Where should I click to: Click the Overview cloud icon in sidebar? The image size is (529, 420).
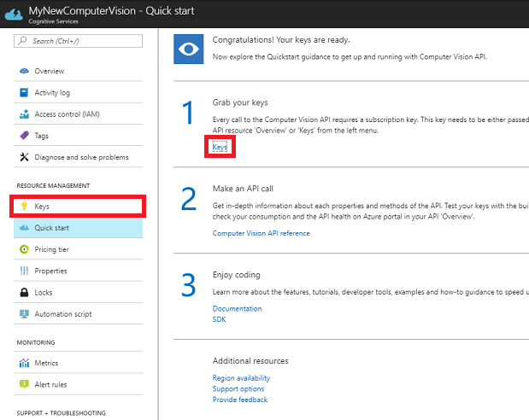(x=24, y=71)
